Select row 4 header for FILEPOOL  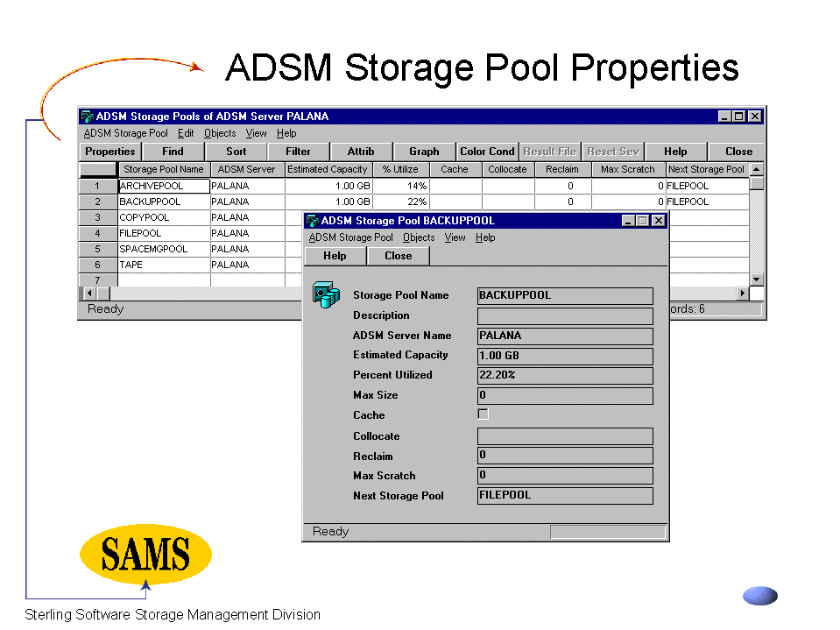[x=97, y=233]
